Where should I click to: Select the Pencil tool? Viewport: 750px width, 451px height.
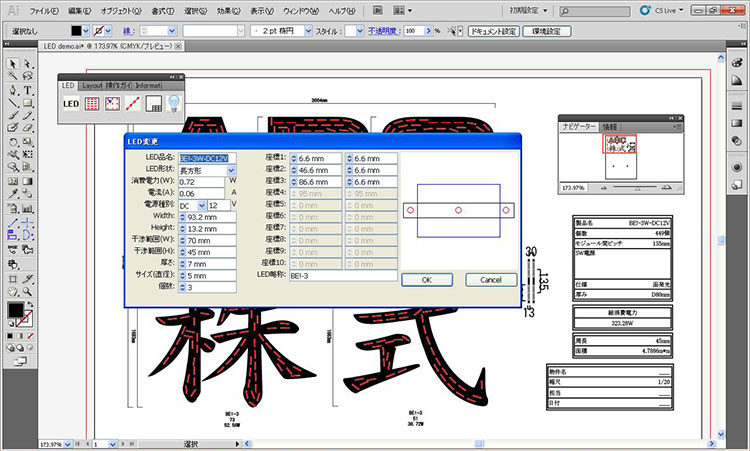(x=28, y=115)
